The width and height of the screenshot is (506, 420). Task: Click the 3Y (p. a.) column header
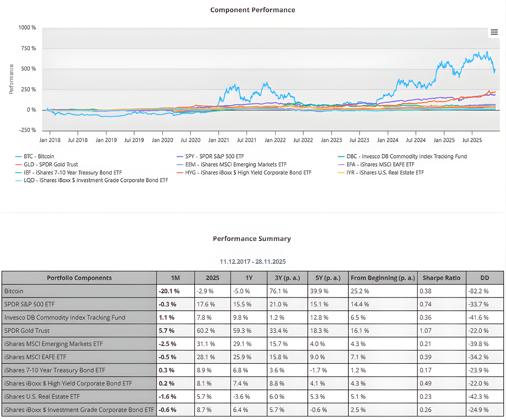(x=287, y=278)
